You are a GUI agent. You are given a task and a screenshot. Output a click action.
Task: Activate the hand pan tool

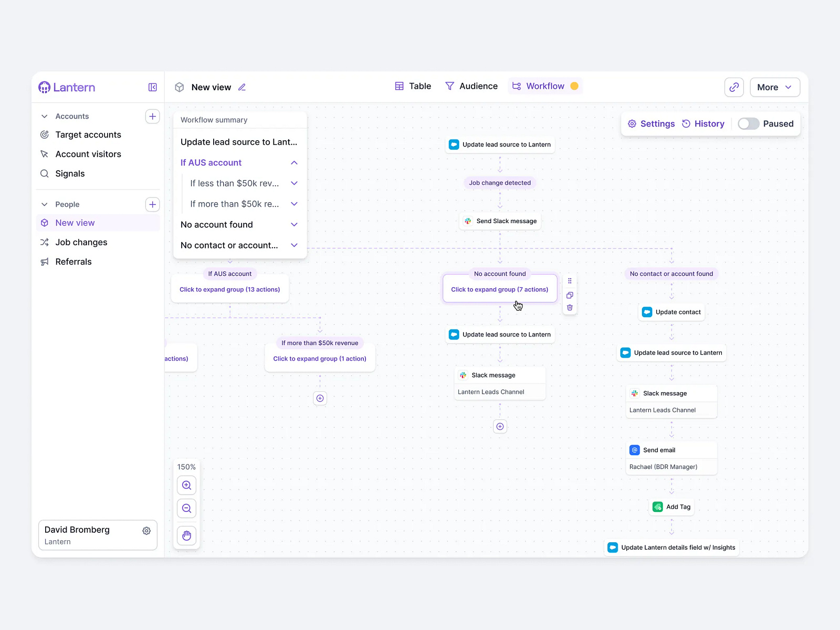pyautogui.click(x=186, y=535)
